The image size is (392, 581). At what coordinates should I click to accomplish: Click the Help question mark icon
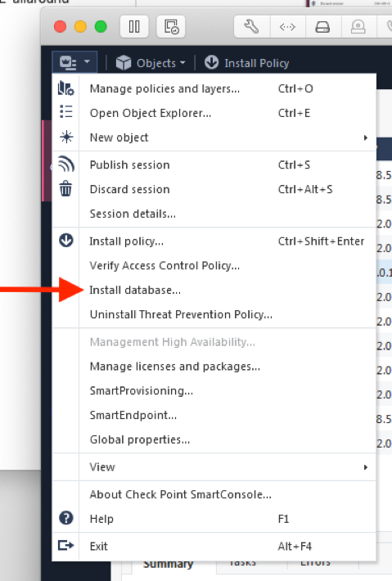(x=66, y=518)
